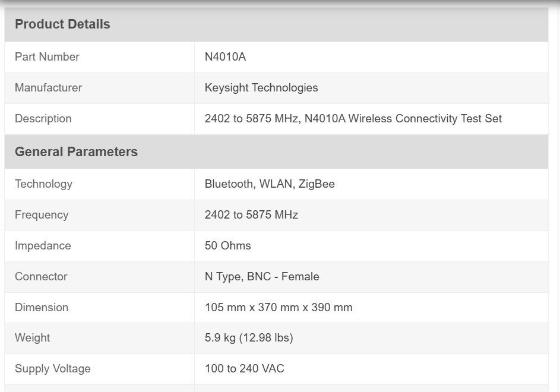Click the Connector row label

coord(41,277)
